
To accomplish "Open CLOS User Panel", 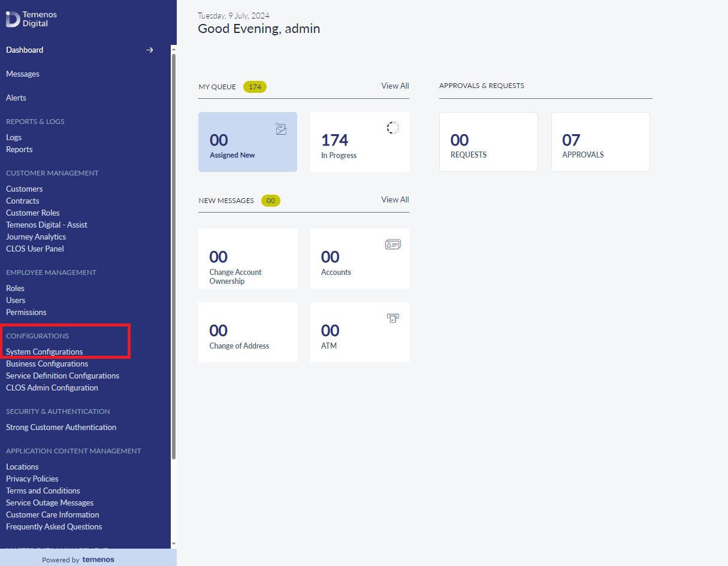I will pos(35,249).
